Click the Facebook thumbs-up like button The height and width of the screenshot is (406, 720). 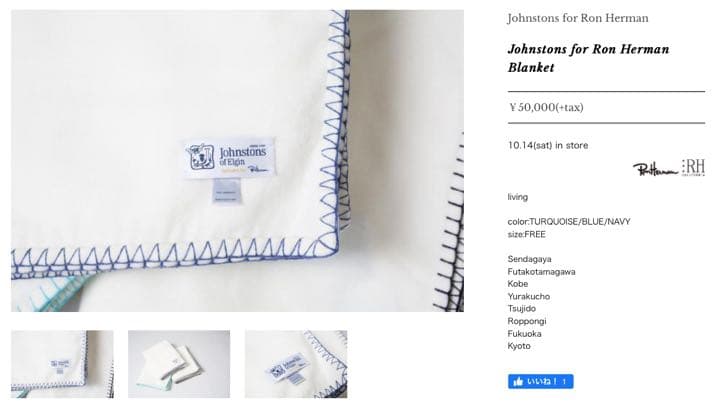pos(540,381)
